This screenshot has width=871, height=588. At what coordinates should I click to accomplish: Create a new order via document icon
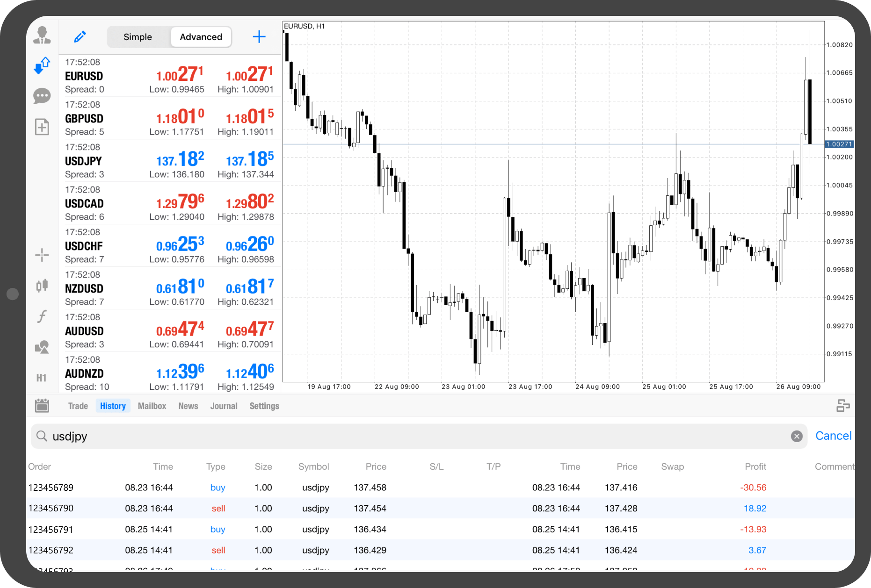point(42,127)
